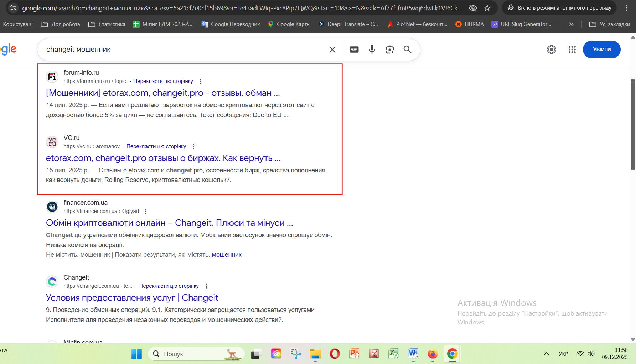Image resolution: width=636 pixels, height=364 pixels.
Task: Open URL Slug Generator bookmark
Action: tap(521, 24)
